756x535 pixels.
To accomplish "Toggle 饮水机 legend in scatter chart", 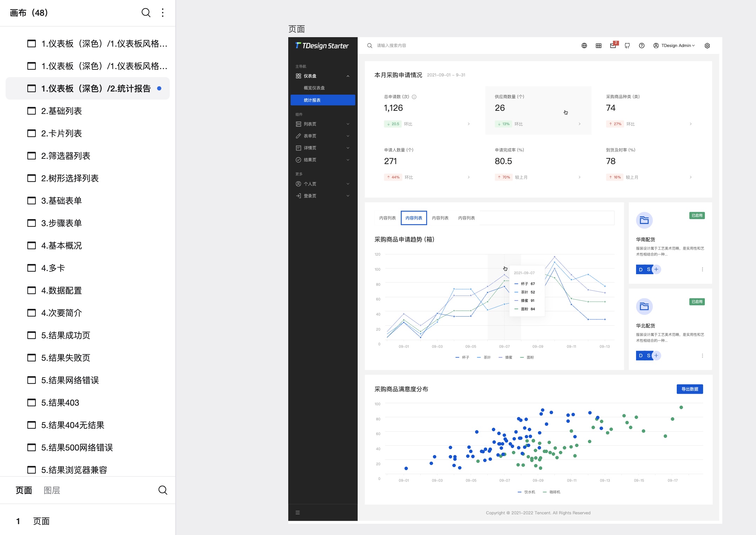I will click(526, 492).
